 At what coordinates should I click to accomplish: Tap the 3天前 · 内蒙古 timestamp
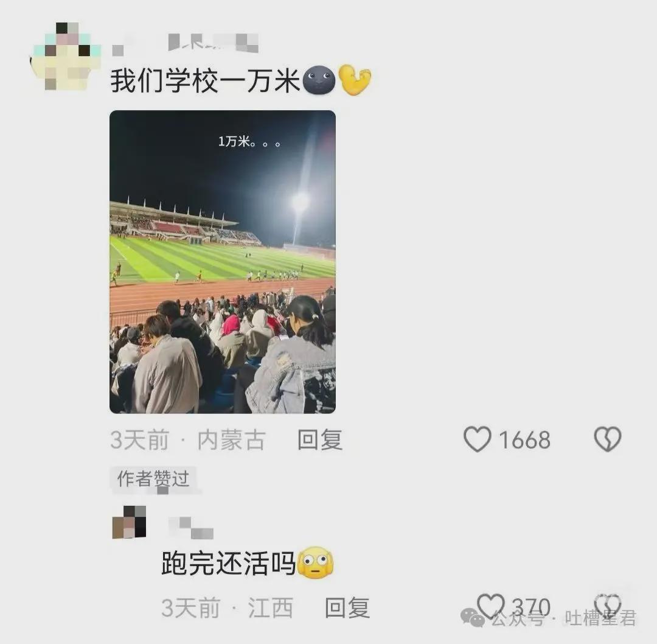pos(188,440)
